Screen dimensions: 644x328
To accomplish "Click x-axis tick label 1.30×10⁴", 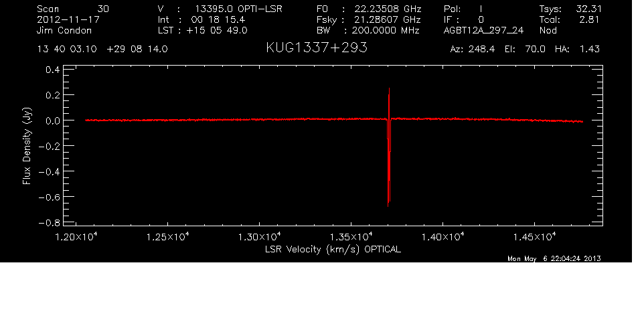I will click(x=260, y=237).
